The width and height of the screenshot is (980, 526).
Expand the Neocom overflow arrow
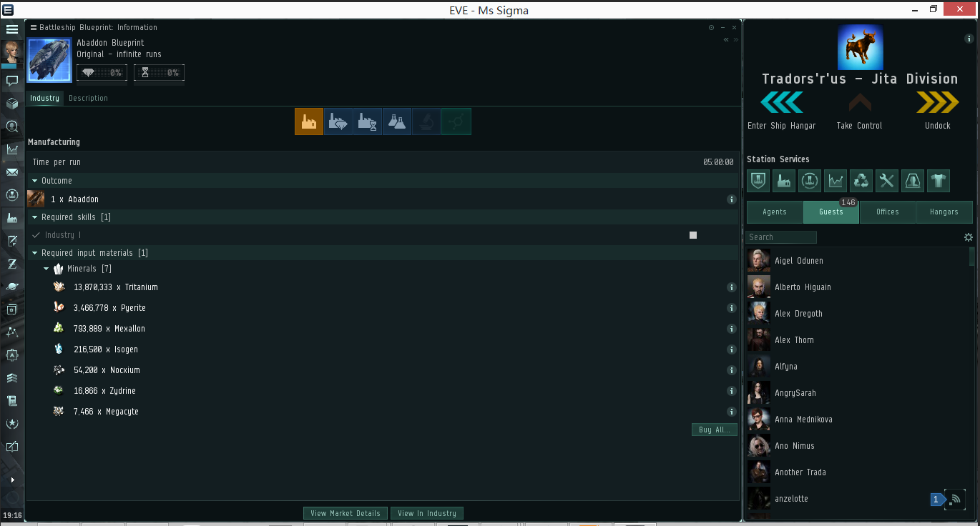[12, 480]
